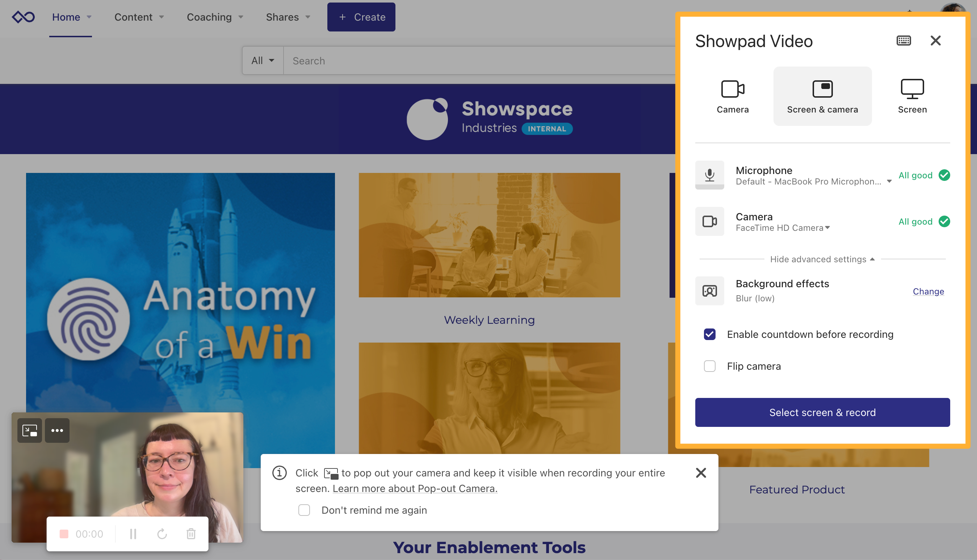This screenshot has height=560, width=977.
Task: Open the microphone device dropdown
Action: pyautogui.click(x=889, y=181)
